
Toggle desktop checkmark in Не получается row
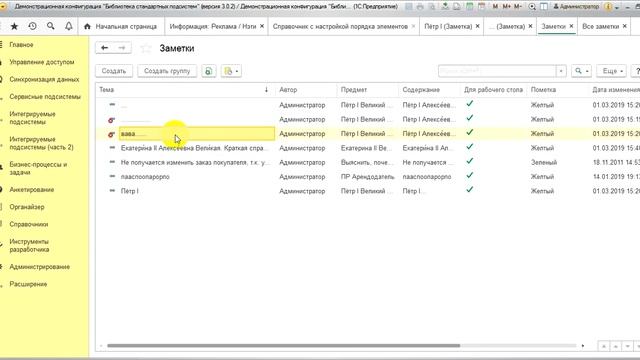coord(470,161)
